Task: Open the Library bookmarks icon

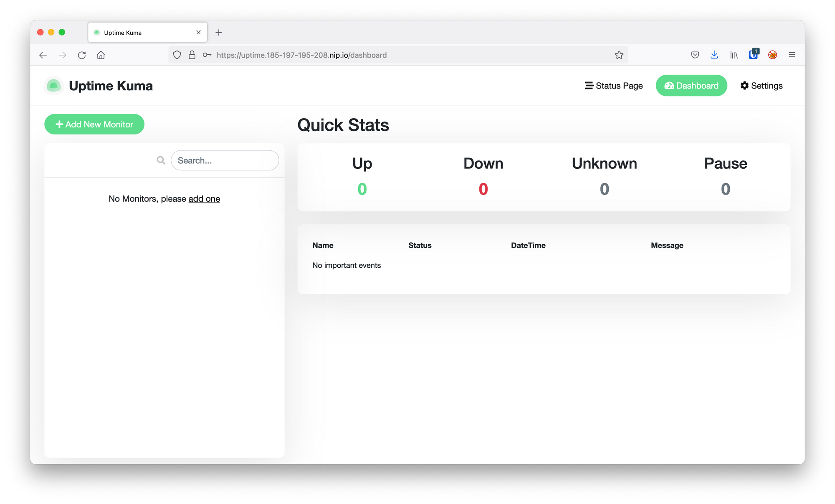Action: point(734,55)
